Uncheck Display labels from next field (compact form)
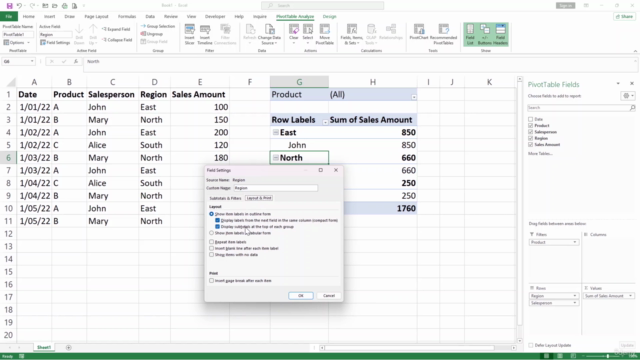640x360 pixels. [x=218, y=220]
